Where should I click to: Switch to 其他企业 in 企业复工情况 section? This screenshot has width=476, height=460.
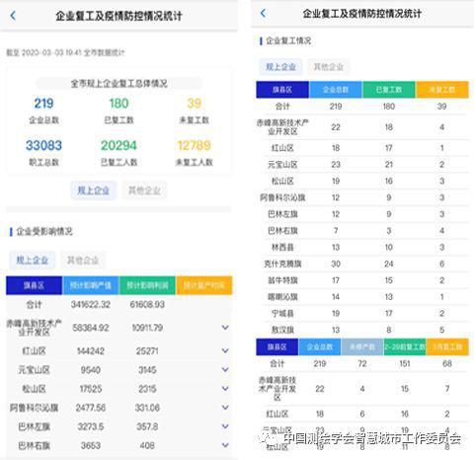point(328,67)
